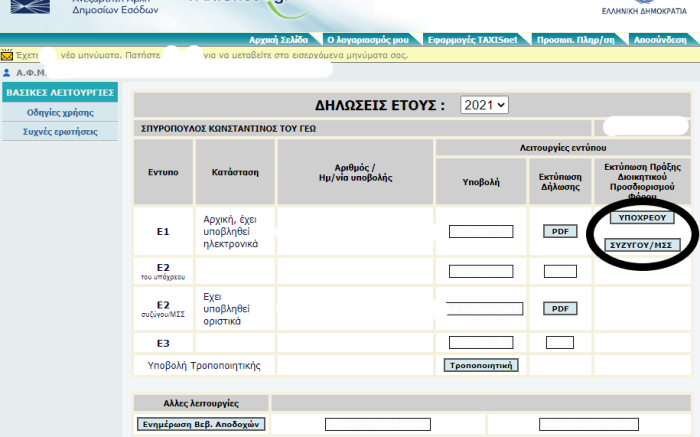700x437 pixels.
Task: Click the ΑΑΔΕ logo at top left
Action: pyautogui.click(x=30, y=6)
